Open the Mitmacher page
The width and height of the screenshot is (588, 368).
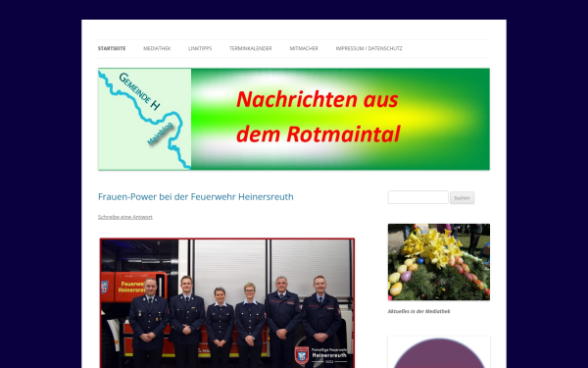click(x=304, y=48)
